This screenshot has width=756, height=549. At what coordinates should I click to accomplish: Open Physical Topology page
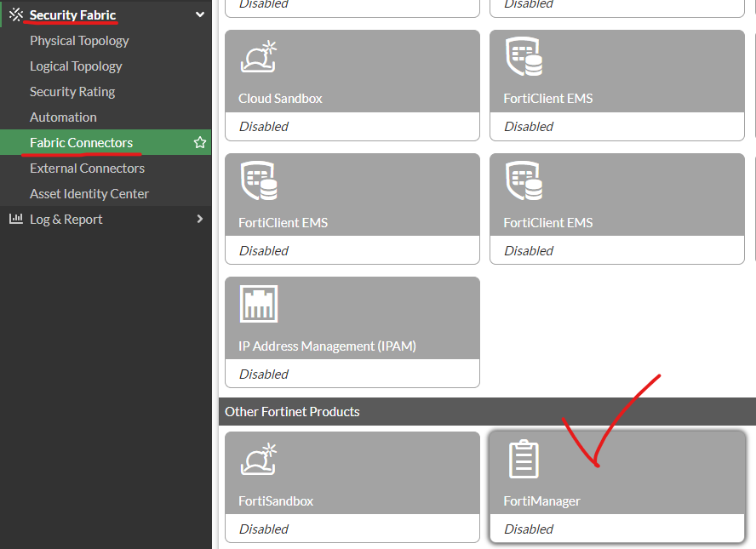(x=79, y=41)
